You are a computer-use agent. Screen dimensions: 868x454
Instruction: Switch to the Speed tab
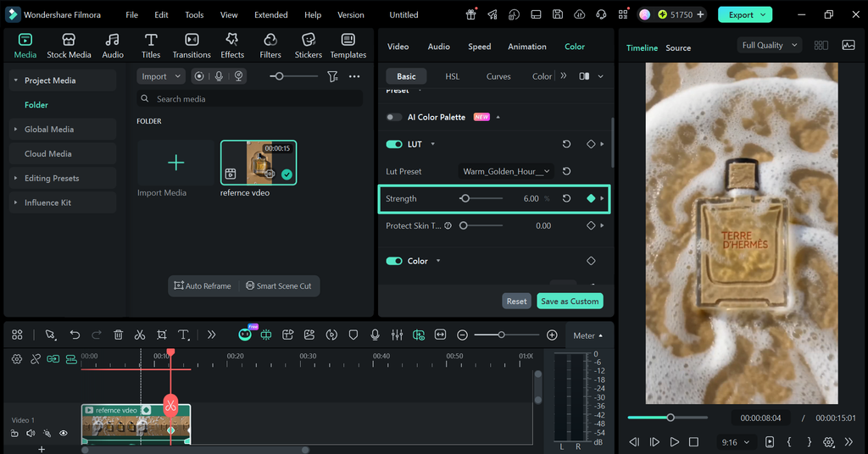click(480, 47)
